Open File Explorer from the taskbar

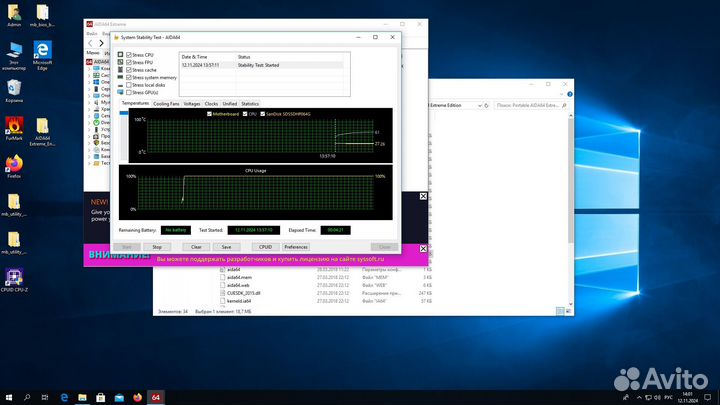coord(82,397)
